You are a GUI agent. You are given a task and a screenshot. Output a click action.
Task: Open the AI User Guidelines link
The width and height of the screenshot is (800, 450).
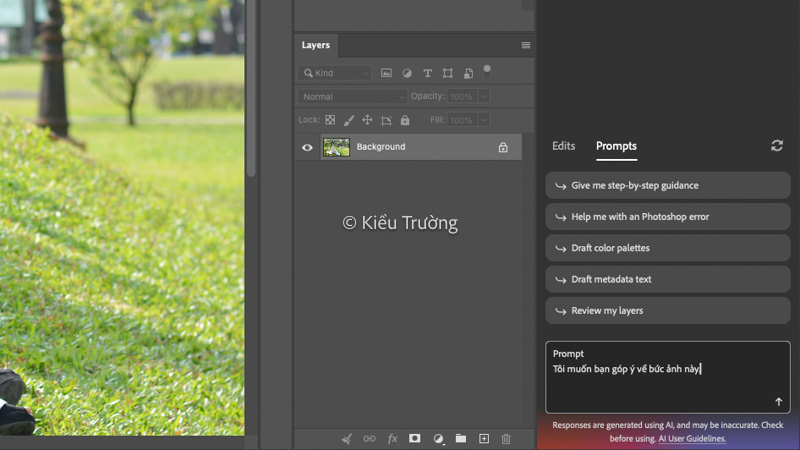(x=692, y=439)
